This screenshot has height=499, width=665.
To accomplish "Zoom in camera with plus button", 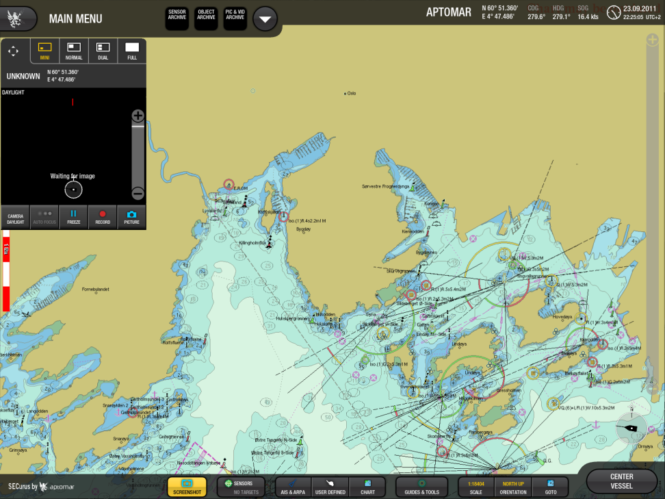I will pyautogui.click(x=138, y=115).
